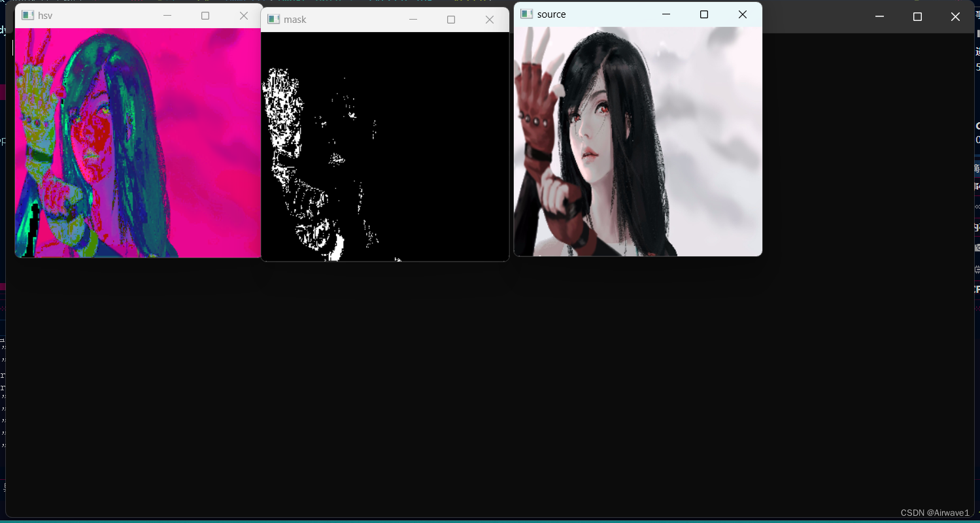The height and width of the screenshot is (523, 980).
Task: Close the mask window
Action: pos(490,20)
